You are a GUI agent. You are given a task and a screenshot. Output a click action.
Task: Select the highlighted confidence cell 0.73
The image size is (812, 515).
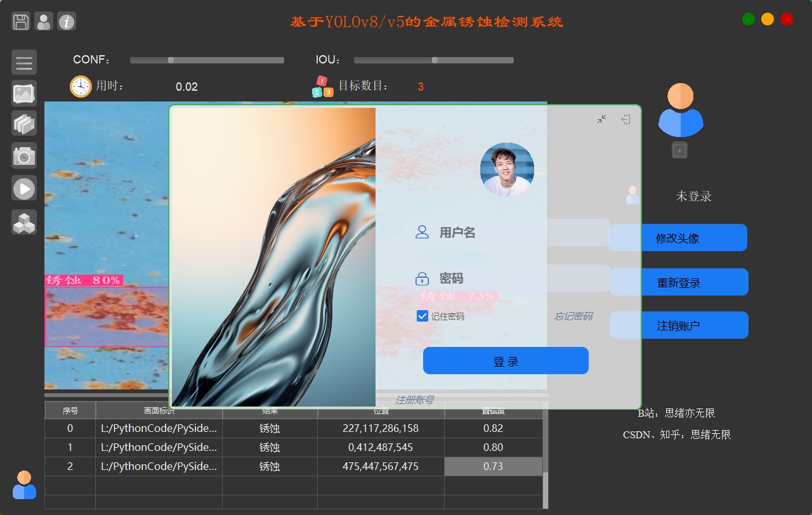coord(493,466)
